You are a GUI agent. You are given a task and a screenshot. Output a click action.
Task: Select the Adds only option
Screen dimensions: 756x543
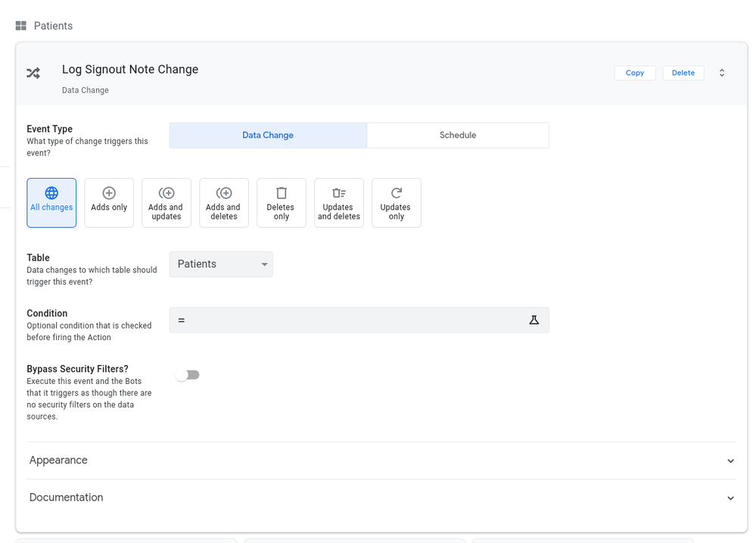click(x=109, y=203)
